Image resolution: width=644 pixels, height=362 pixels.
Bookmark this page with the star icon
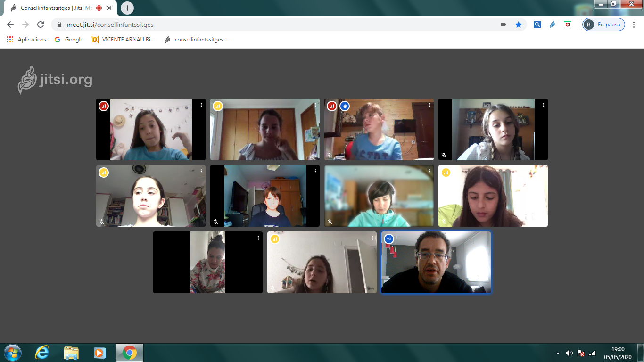tap(519, 25)
